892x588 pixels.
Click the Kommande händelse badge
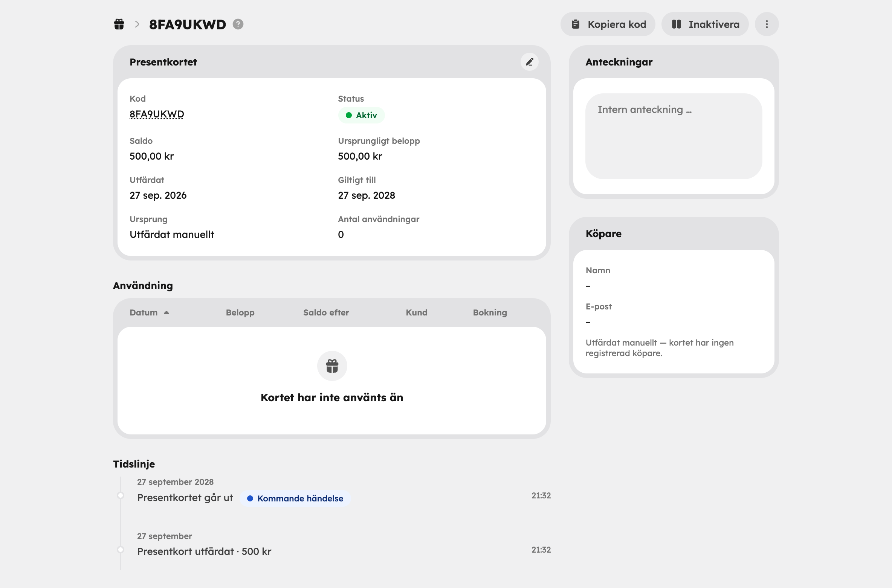(x=295, y=498)
